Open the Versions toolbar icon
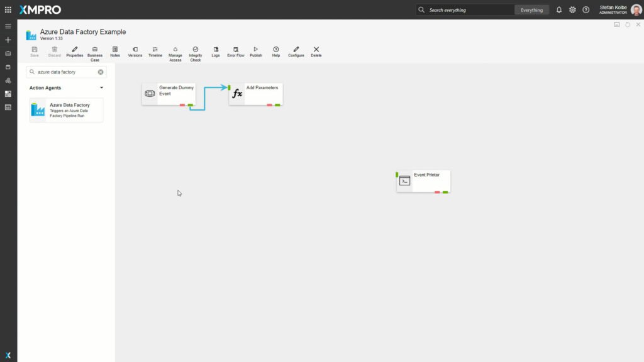 [135, 50]
